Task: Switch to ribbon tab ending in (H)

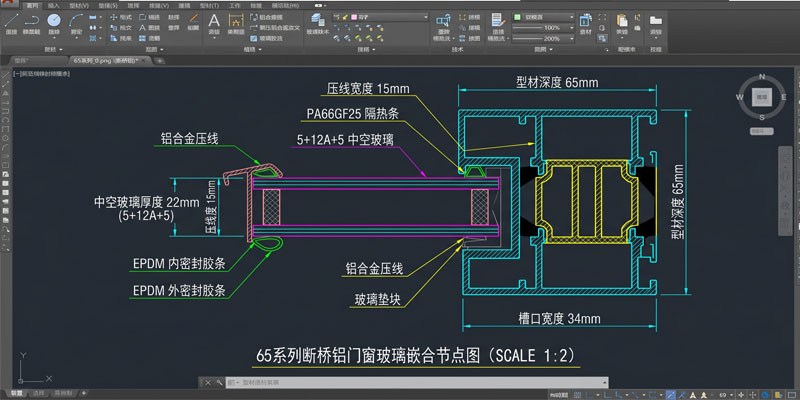Action: point(285,6)
